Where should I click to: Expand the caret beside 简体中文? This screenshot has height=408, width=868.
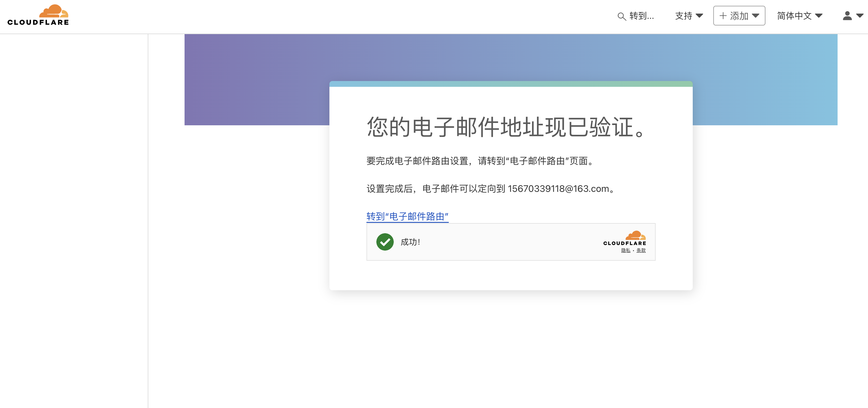pyautogui.click(x=819, y=16)
